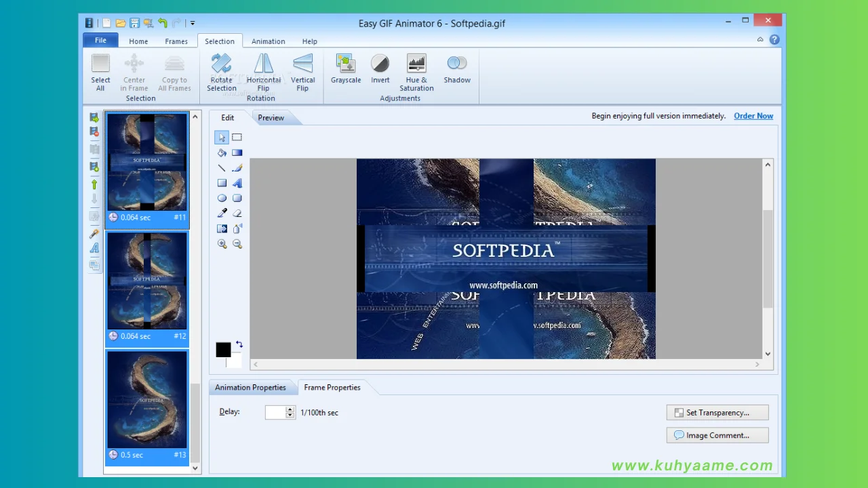Click the zoom out magnifier tool
The image size is (868, 488).
pos(237,243)
